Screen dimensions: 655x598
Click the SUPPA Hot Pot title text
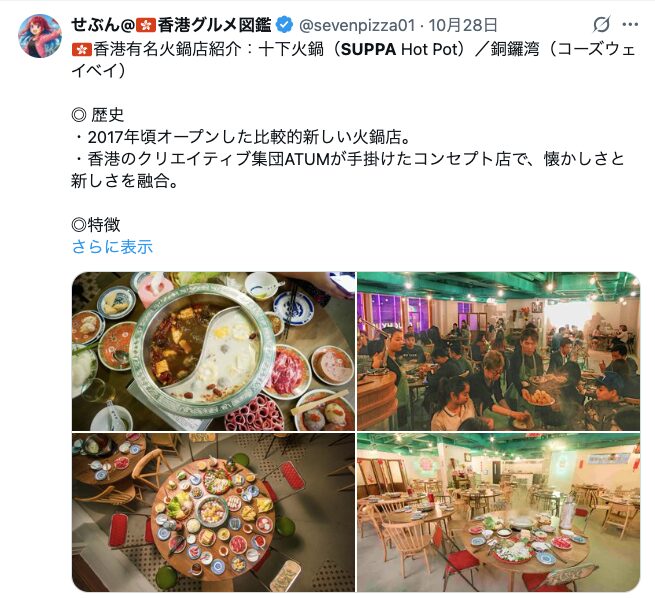(x=403, y=50)
